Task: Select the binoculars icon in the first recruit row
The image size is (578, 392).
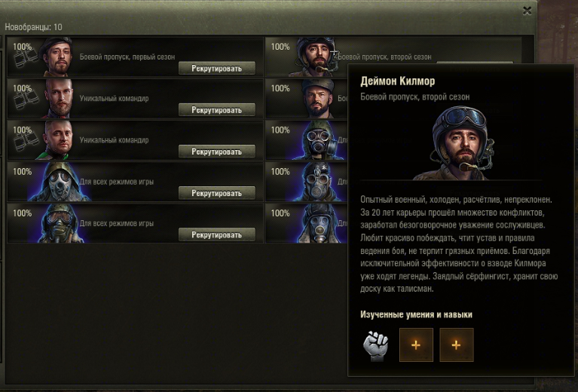Action: click(26, 58)
